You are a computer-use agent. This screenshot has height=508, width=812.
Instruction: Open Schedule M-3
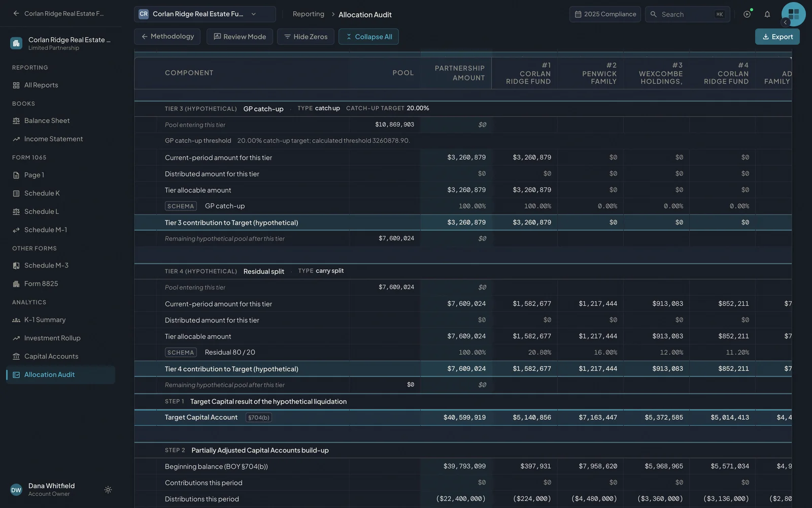[61, 265]
